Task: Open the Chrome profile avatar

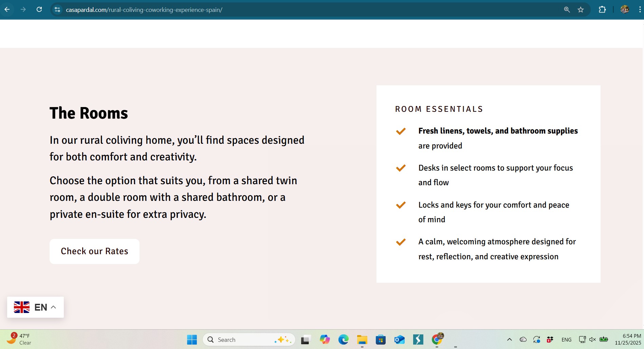Action: 625,10
